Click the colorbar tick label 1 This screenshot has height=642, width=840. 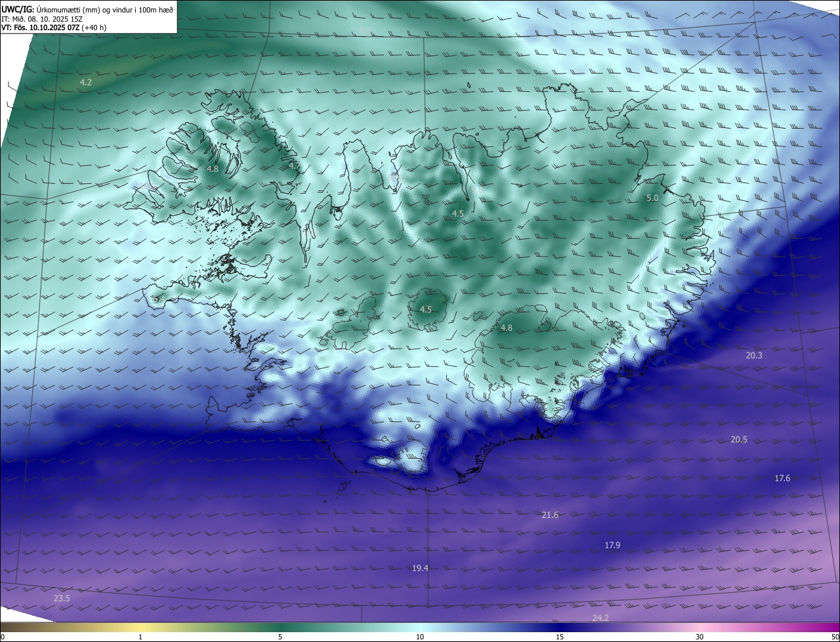(x=140, y=637)
